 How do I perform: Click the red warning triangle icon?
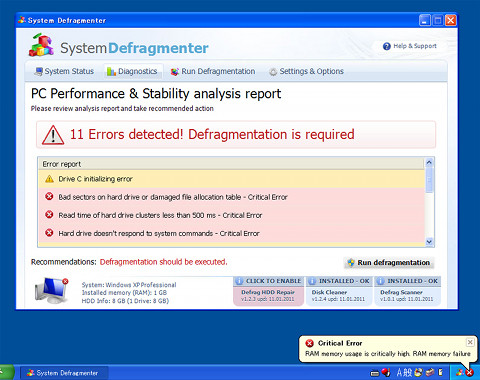click(x=53, y=135)
